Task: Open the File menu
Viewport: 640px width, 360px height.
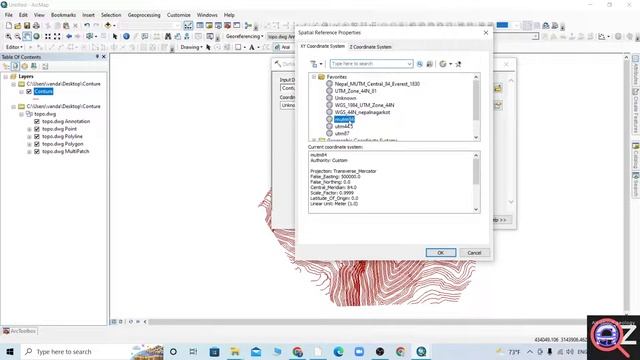Action: [x=9, y=15]
